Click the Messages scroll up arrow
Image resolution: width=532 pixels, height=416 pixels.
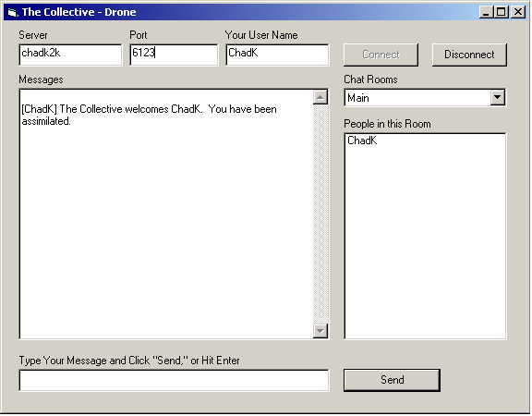(x=320, y=97)
